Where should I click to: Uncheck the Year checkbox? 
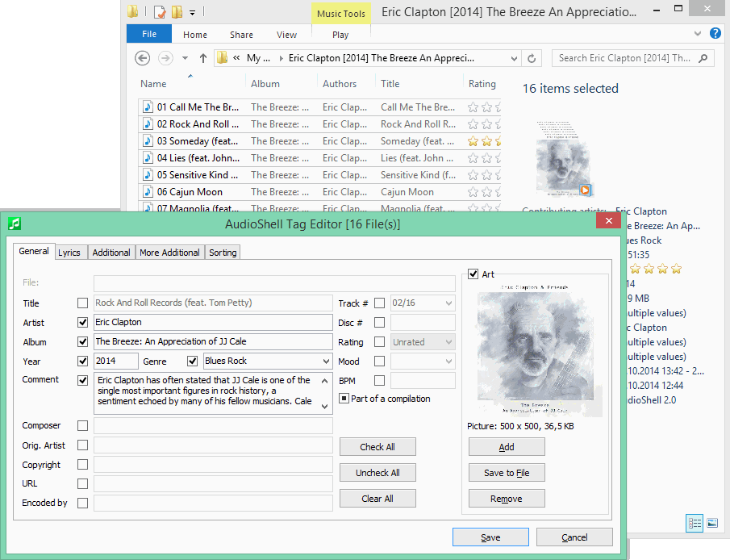[82, 361]
